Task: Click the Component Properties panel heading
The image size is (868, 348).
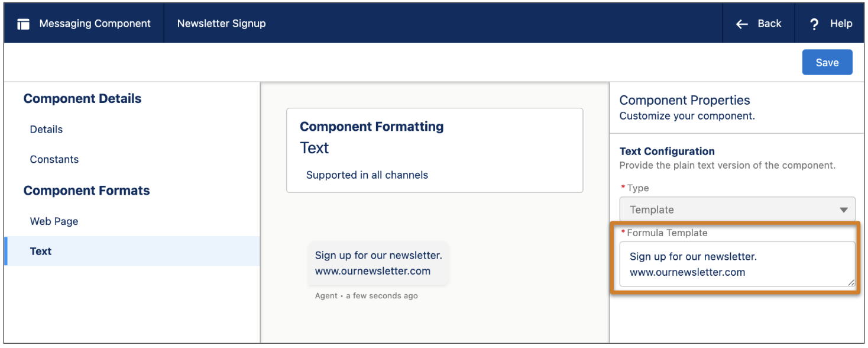Action: tap(684, 100)
